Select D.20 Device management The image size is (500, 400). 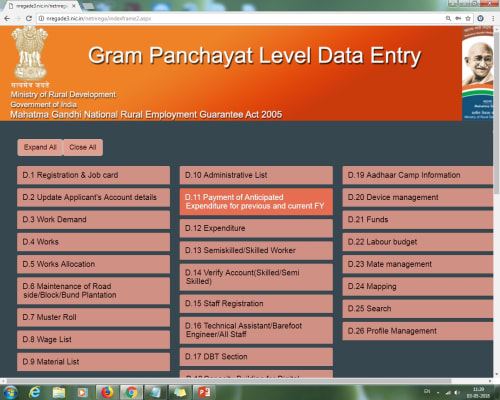pyautogui.click(x=418, y=197)
